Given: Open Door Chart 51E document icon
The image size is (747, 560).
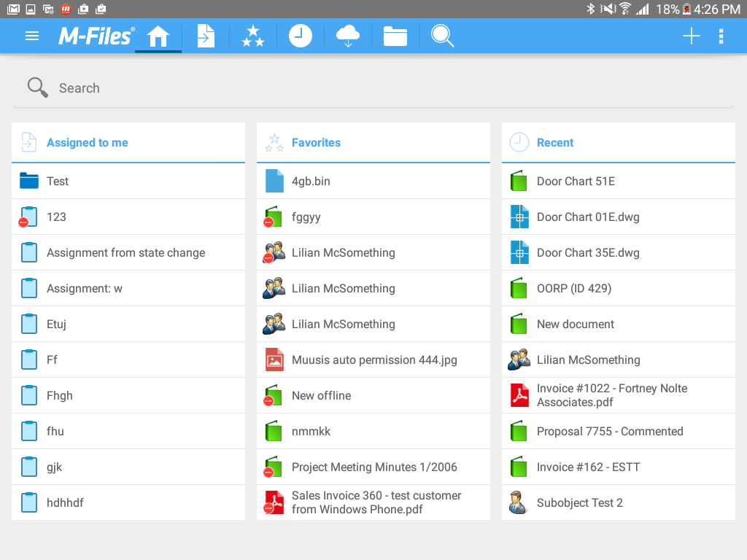Looking at the screenshot, I should pos(519,181).
